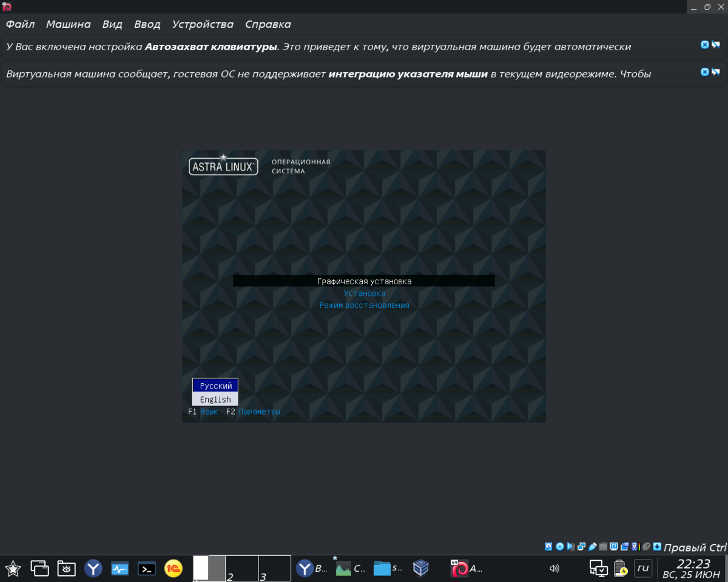Launch 1C application icon
This screenshot has width=728, height=582.
point(174,569)
